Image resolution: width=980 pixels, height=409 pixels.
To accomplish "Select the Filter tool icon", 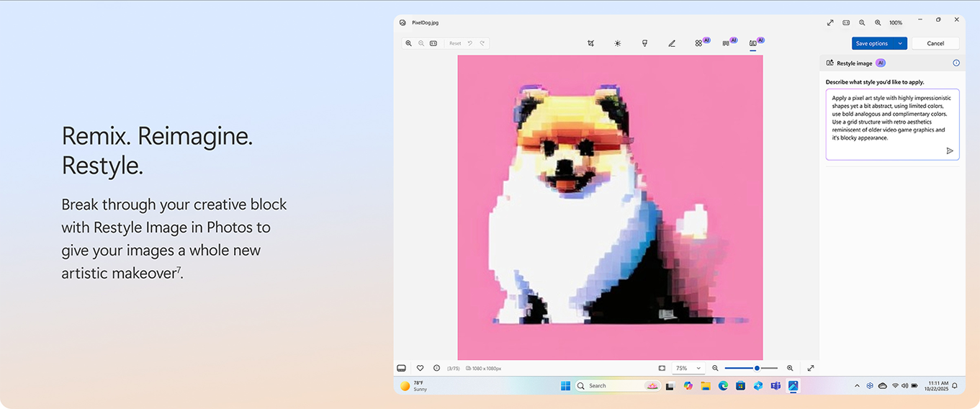I will point(644,43).
